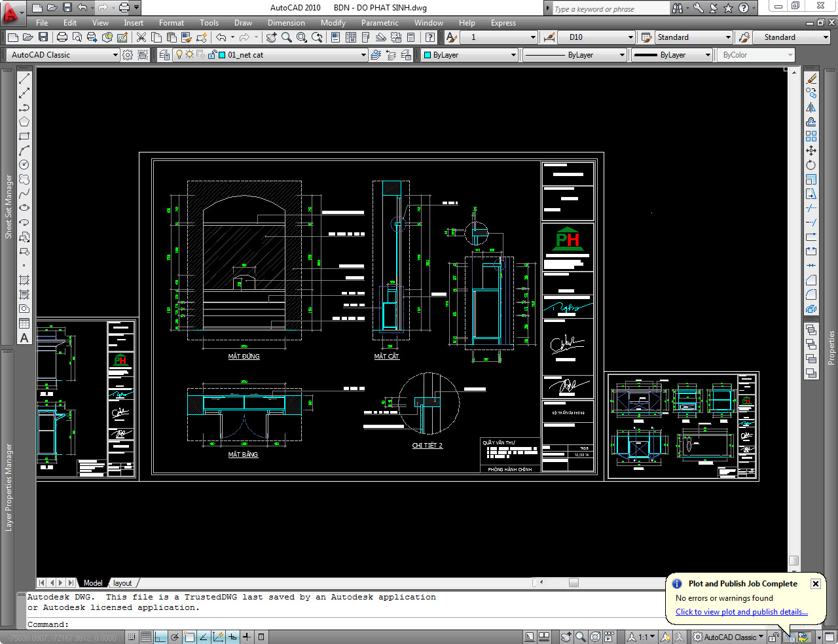
Task: Activate the Pan Realtime hand tool
Action: 271,37
